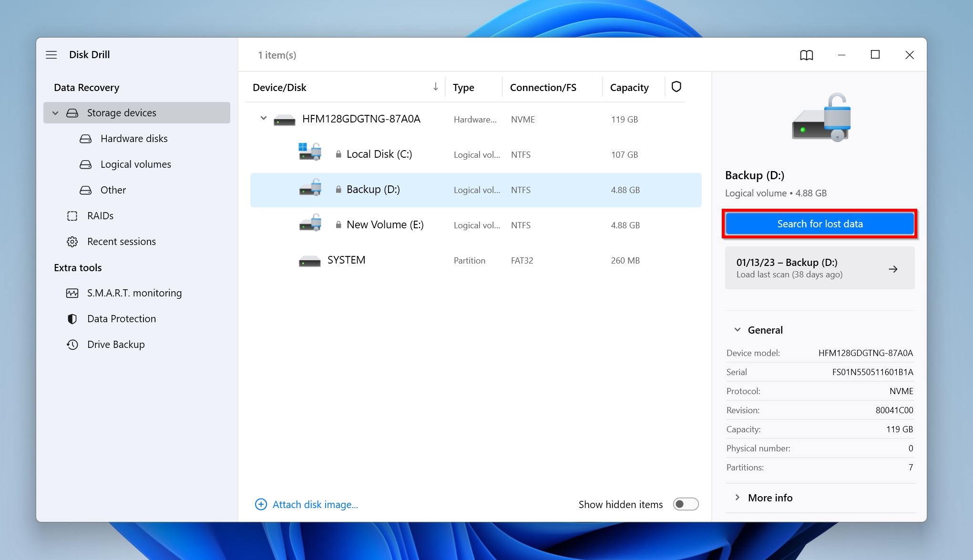Load last scan 01/13/23 – Backup (D:)
973x560 pixels.
[820, 268]
